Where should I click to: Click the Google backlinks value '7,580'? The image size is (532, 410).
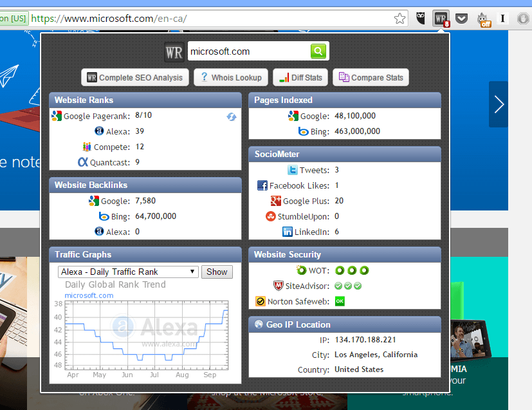[x=145, y=201]
